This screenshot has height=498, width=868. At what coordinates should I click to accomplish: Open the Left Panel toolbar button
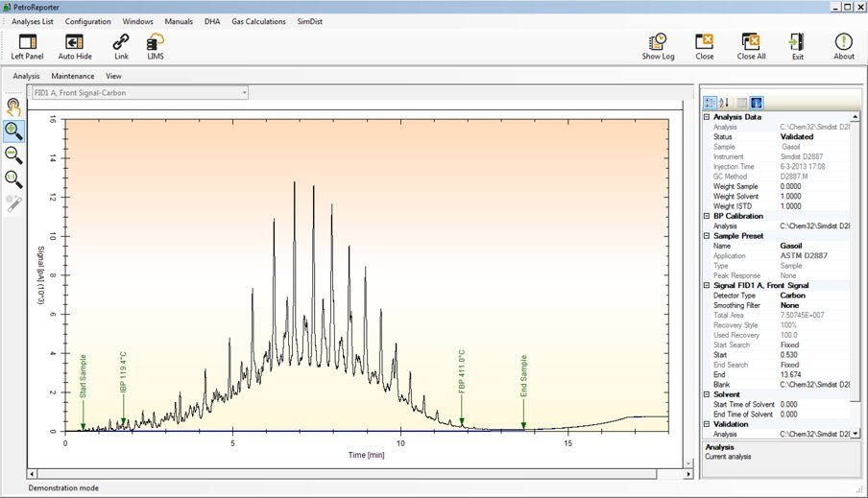coord(27,46)
